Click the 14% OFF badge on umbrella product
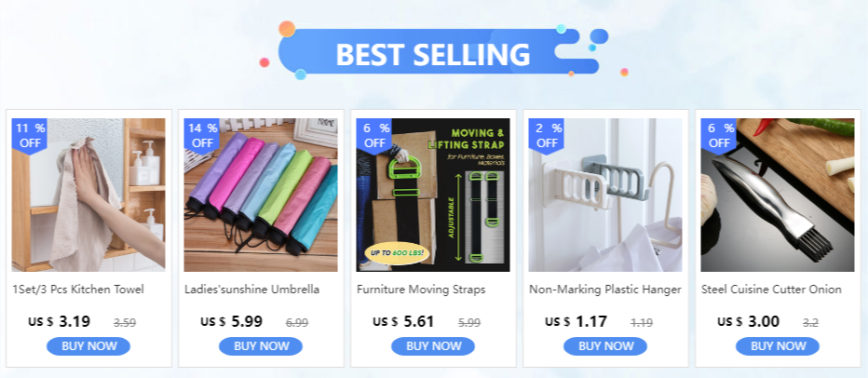Screen dimensions: 868x378 [x=202, y=136]
